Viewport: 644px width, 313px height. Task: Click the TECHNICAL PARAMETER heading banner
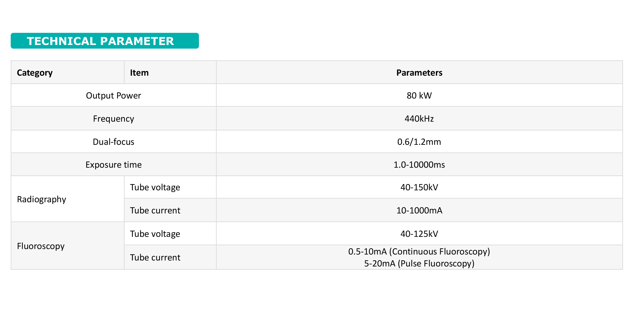(105, 41)
